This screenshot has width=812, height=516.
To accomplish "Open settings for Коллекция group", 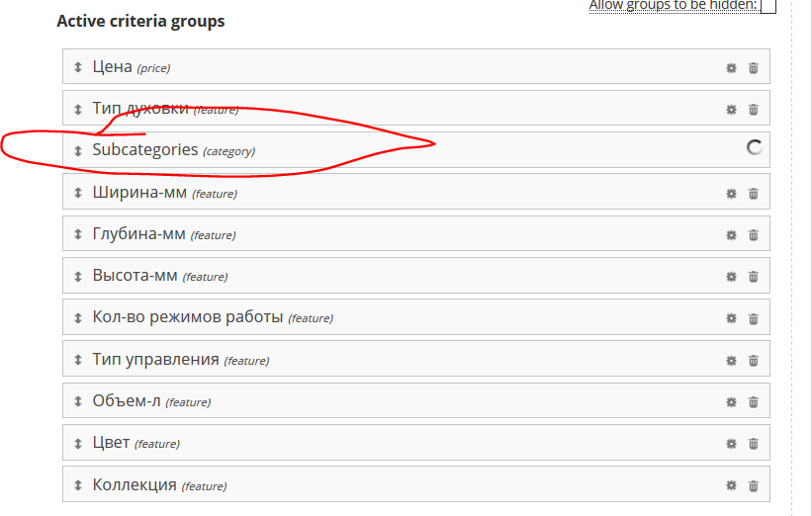I will 731,485.
